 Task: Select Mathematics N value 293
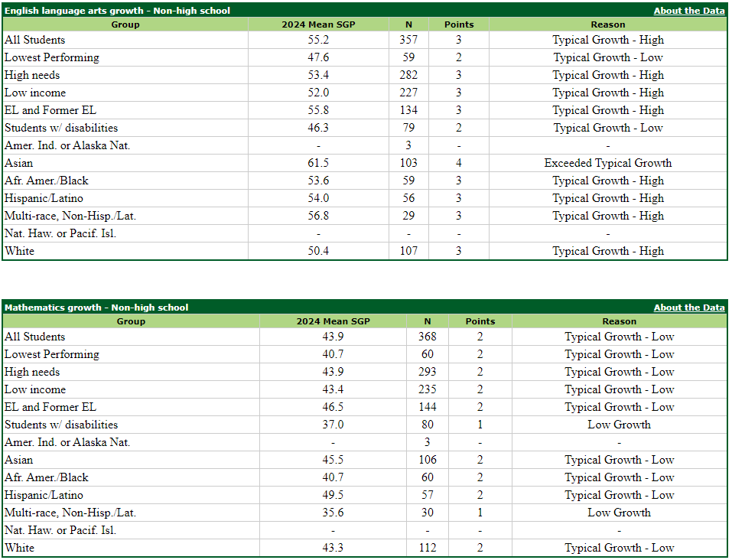pos(427,372)
